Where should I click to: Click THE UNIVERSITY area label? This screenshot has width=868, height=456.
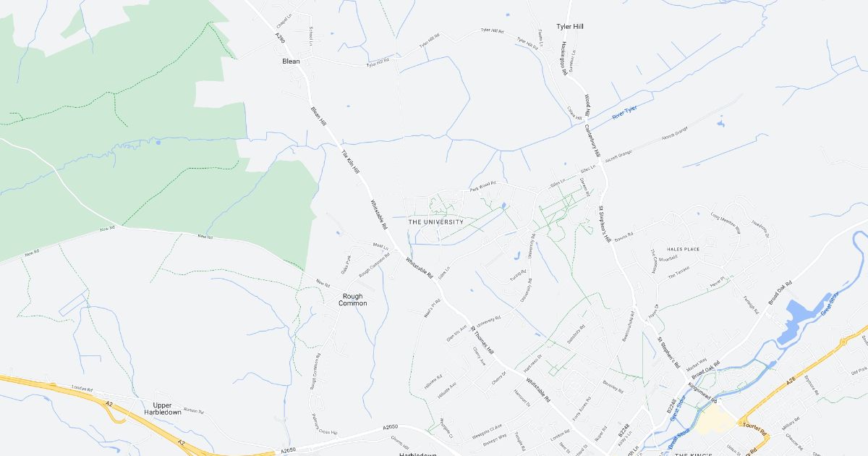(x=436, y=222)
